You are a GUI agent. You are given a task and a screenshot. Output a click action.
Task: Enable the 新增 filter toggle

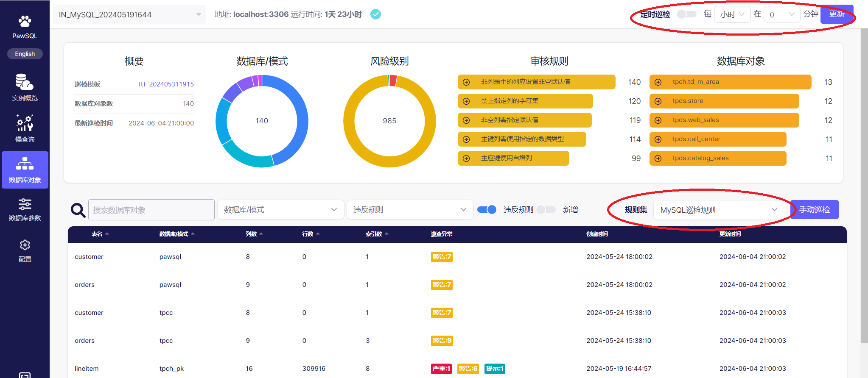[546, 210]
